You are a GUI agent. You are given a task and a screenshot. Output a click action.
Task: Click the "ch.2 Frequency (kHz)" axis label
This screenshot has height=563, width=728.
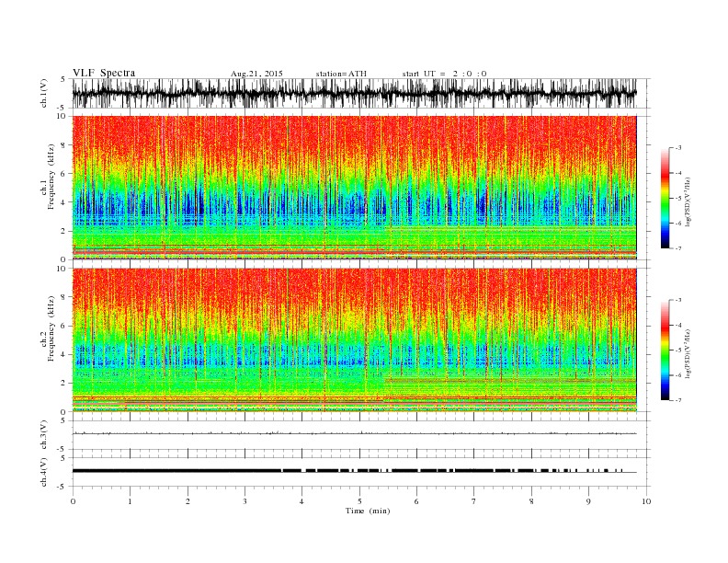tap(48, 328)
